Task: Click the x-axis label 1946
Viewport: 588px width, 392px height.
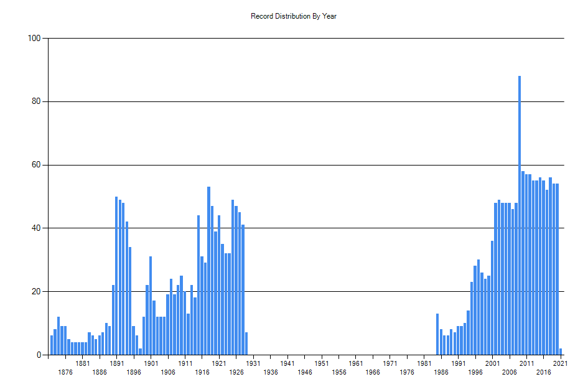Action: 304,372
